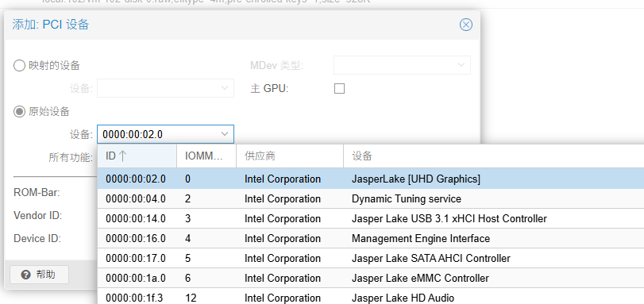Click IOMMU group 12 cell

[190, 298]
